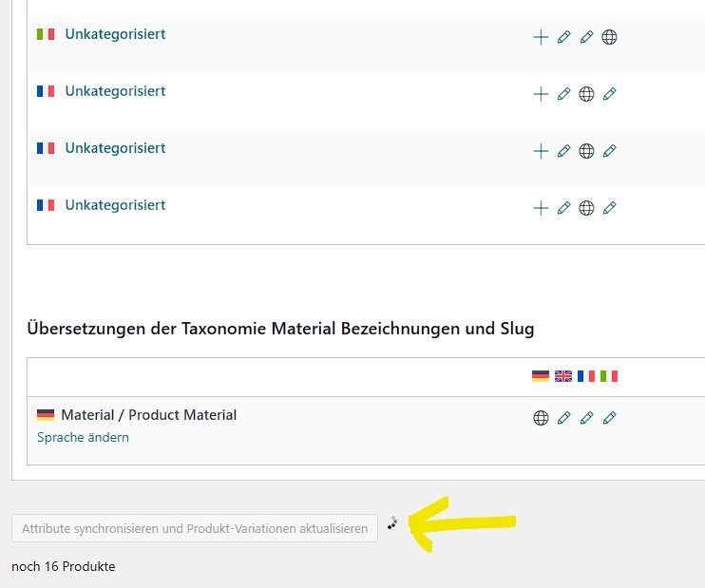705x588 pixels.
Task: Click plus icon in third French row
Action: (x=541, y=208)
